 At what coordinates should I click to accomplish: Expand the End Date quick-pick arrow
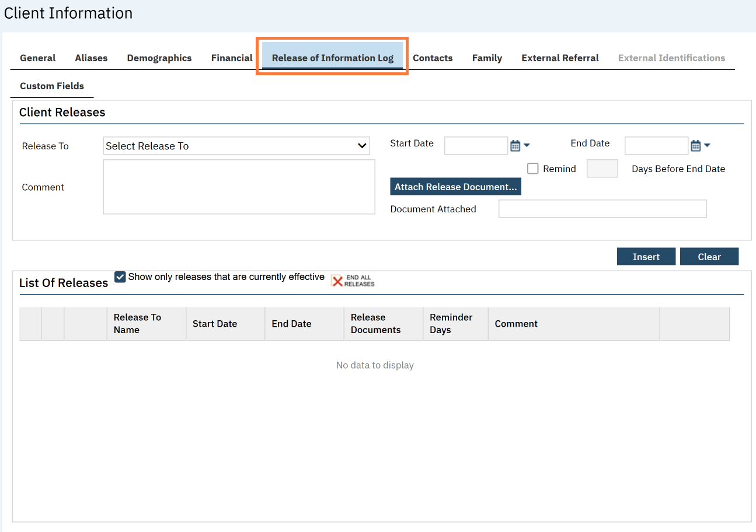point(707,145)
